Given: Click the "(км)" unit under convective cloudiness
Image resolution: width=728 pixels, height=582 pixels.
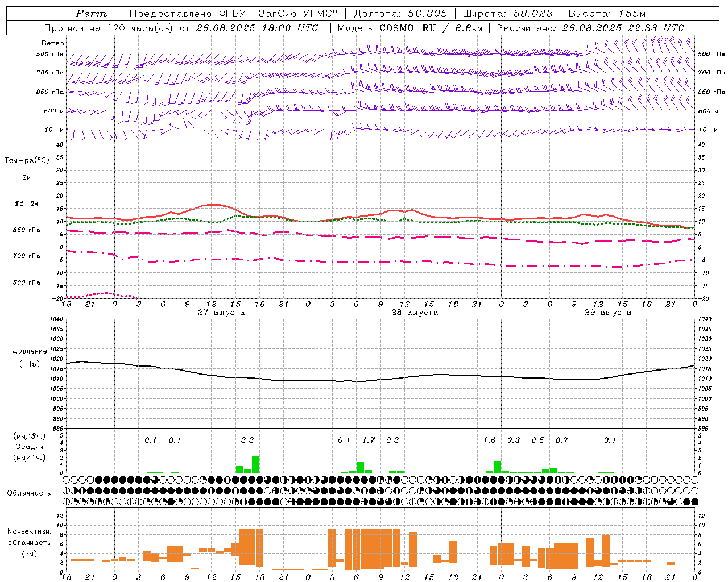Looking at the screenshot, I should 30,553.
